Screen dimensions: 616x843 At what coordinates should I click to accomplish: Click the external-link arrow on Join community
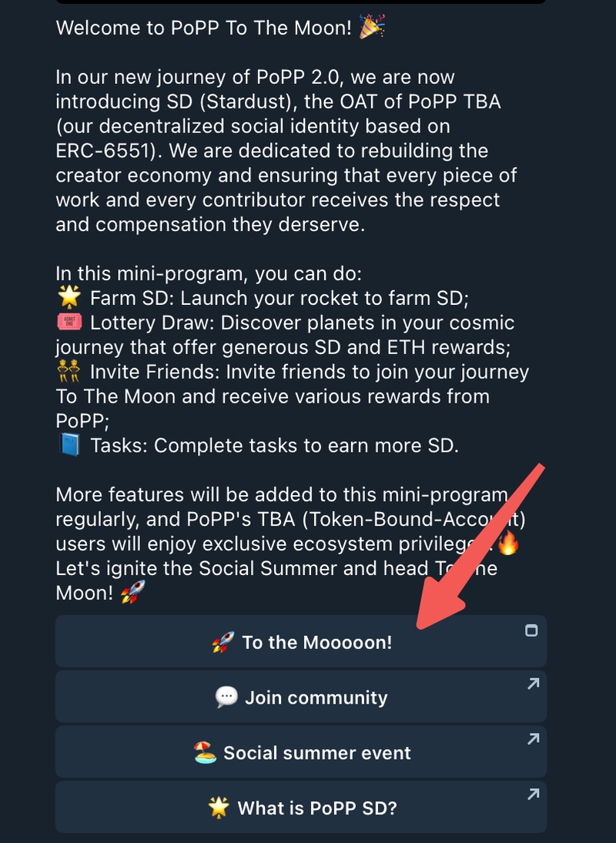pos(534,684)
